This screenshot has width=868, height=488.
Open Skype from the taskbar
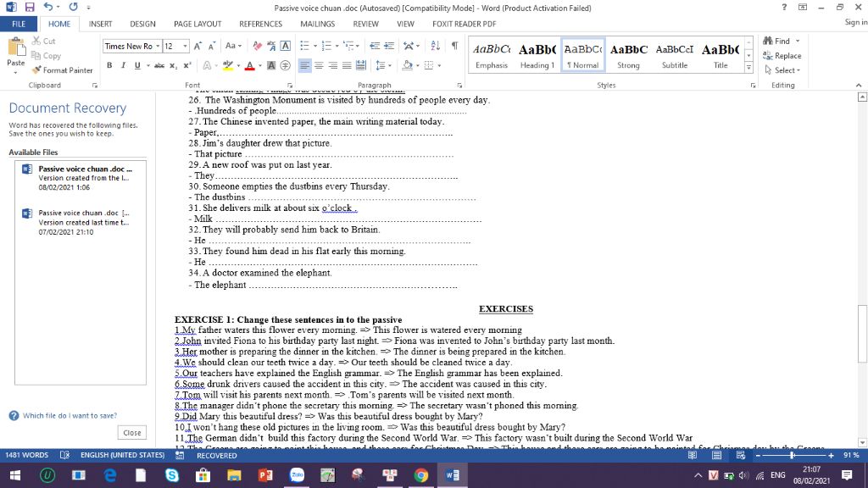click(172, 475)
